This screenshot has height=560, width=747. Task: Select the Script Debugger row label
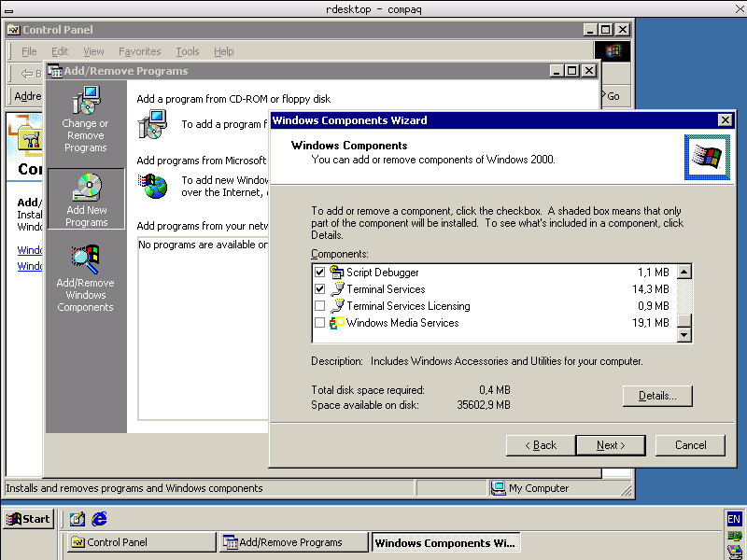point(383,273)
